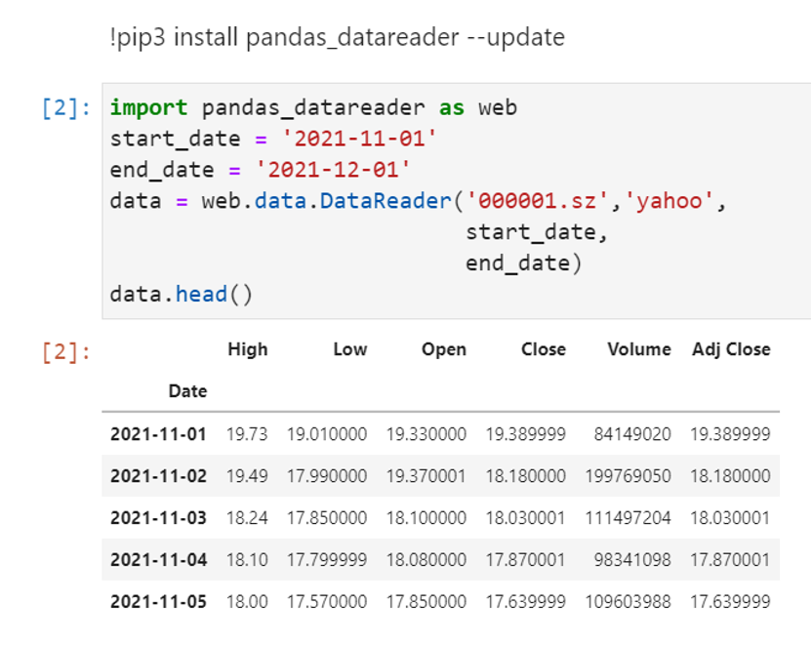Click the input prompt [2]: label
Image resolution: width=812 pixels, height=646 pixels.
(65, 107)
